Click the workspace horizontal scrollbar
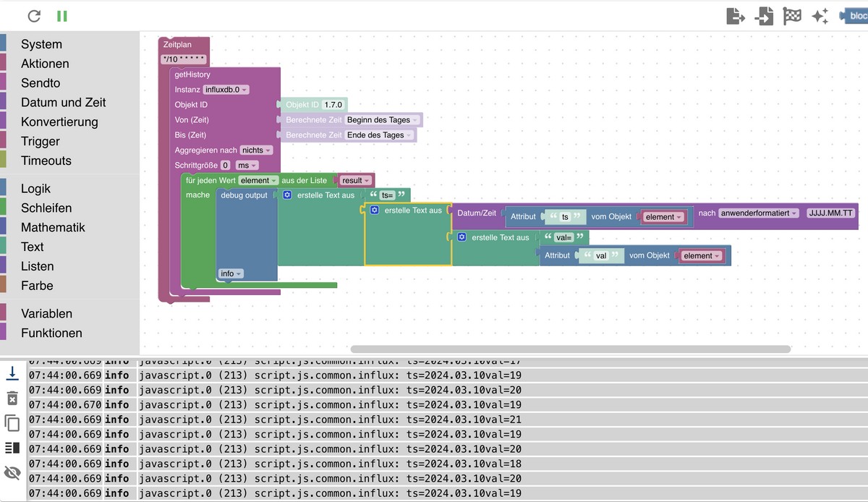868x502 pixels. 570,349
